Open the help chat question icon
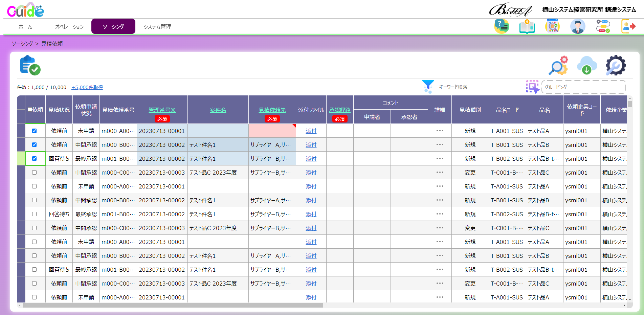The image size is (644, 315). pos(502,26)
